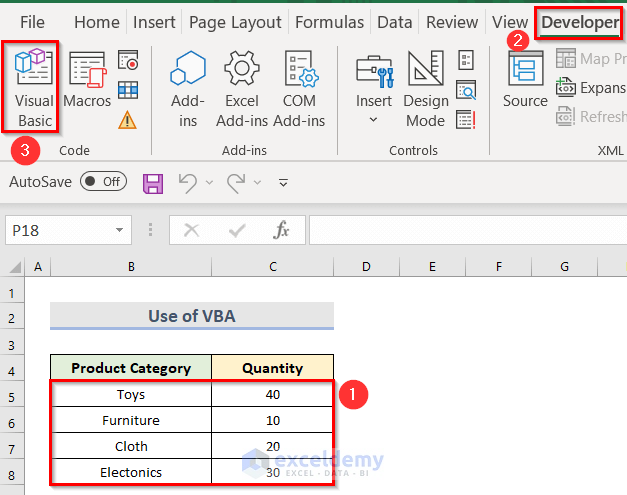
Task: Select cell containing Furniture
Action: 131,420
